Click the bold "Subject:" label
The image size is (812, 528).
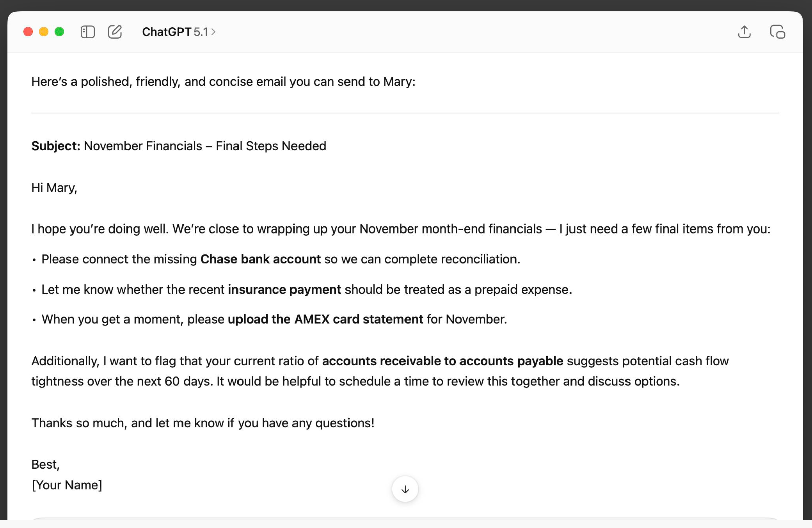coord(56,146)
